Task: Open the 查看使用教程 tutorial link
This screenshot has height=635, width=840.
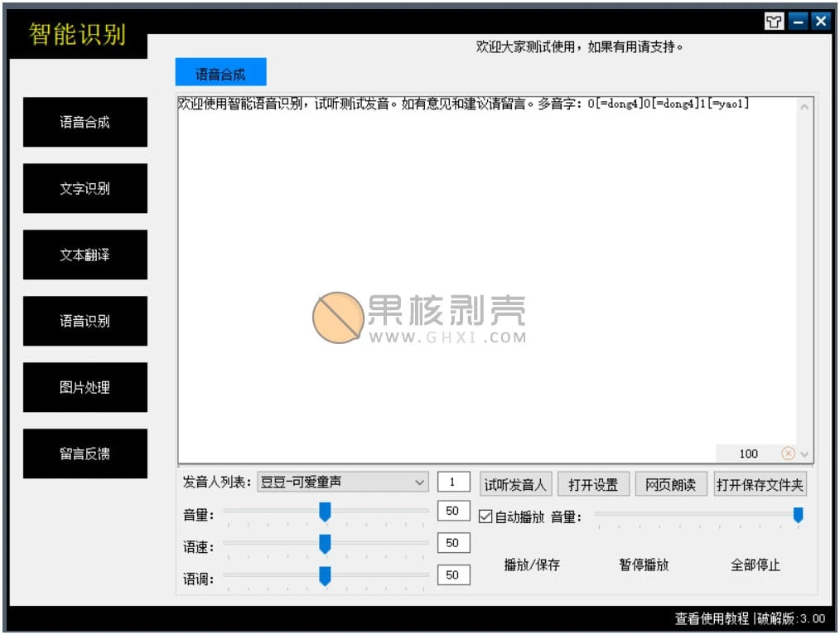Action: pyautogui.click(x=712, y=618)
